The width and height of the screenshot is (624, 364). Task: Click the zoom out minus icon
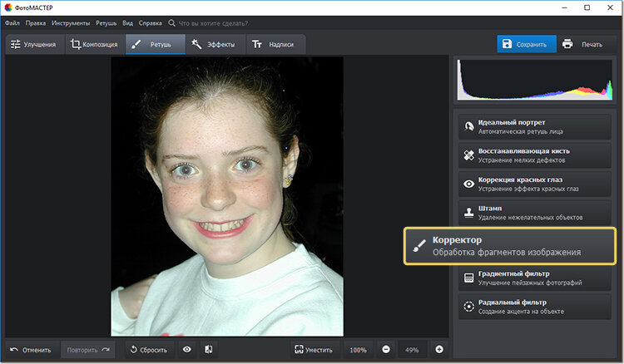point(386,349)
